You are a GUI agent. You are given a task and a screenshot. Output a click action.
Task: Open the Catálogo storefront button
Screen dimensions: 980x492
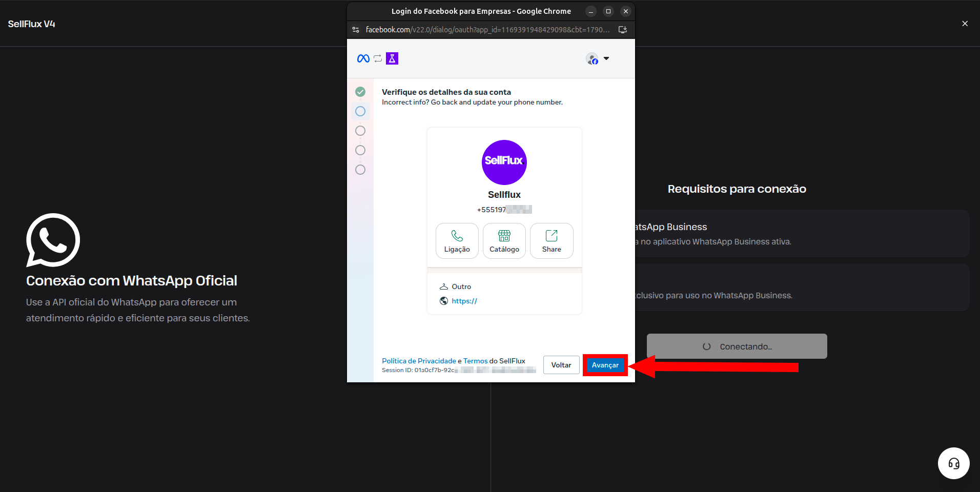[x=504, y=241]
